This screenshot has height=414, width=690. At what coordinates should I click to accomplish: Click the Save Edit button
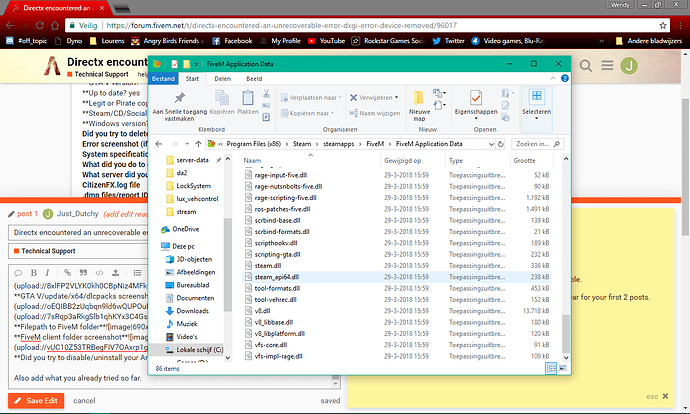coord(36,401)
